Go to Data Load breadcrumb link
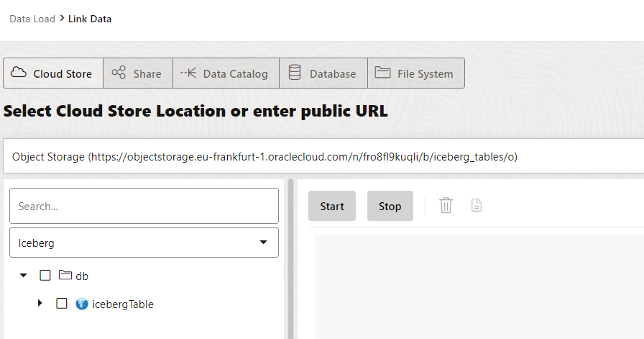The width and height of the screenshot is (644, 339). point(32,19)
